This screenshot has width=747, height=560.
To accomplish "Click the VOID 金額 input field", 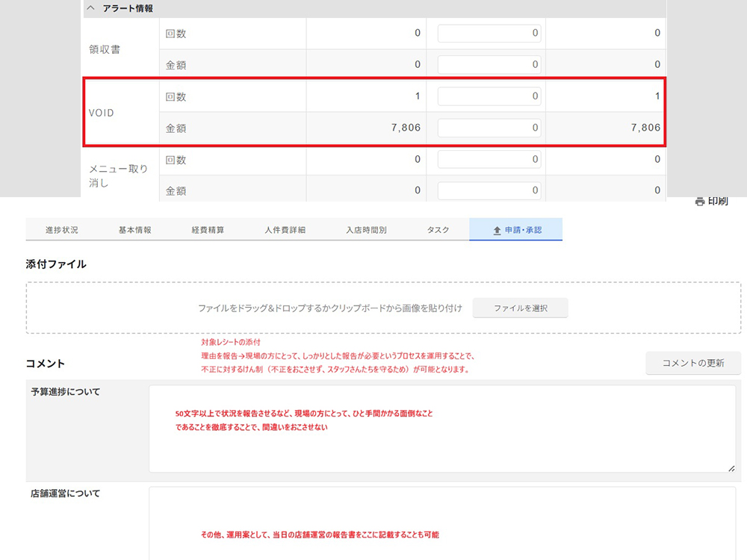I will [x=489, y=128].
